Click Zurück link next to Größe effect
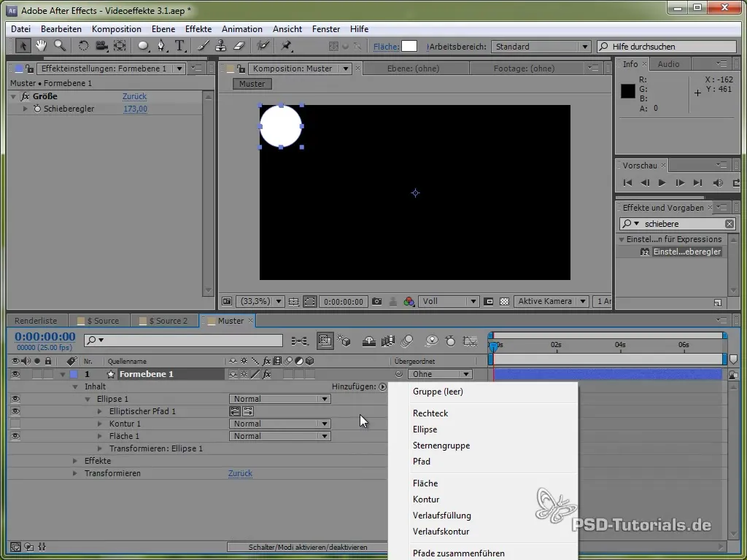This screenshot has width=747, height=560. 134,96
